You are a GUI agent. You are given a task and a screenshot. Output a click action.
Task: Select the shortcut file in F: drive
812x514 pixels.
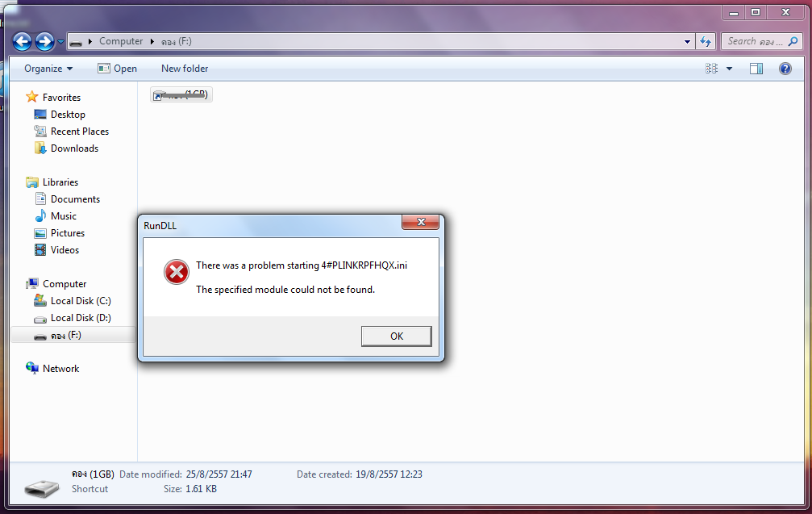point(181,94)
